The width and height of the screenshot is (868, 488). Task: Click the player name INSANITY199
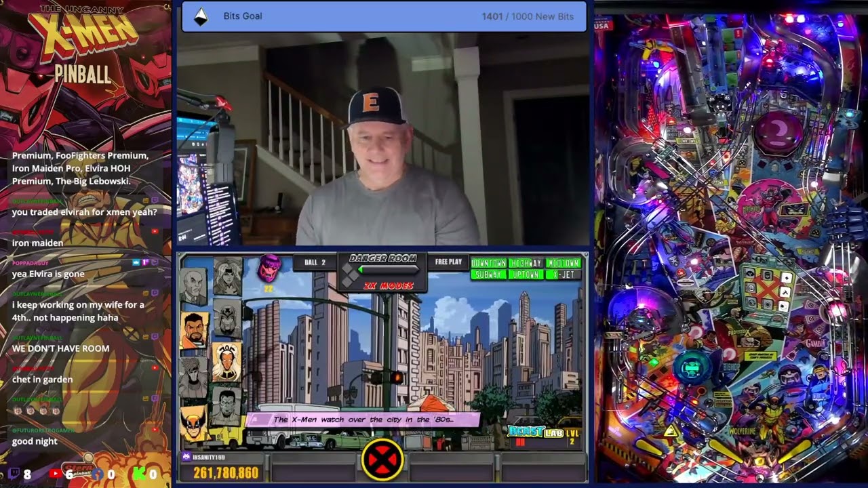(208, 457)
